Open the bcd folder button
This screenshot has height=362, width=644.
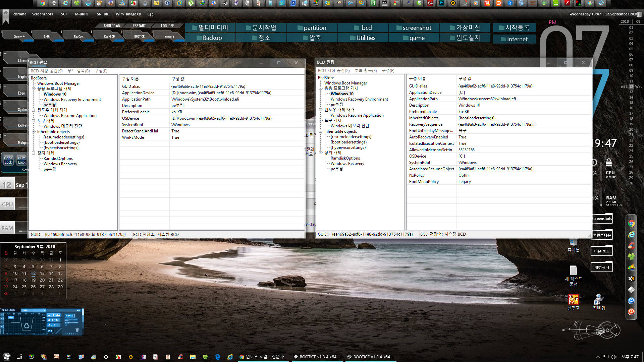click(363, 28)
